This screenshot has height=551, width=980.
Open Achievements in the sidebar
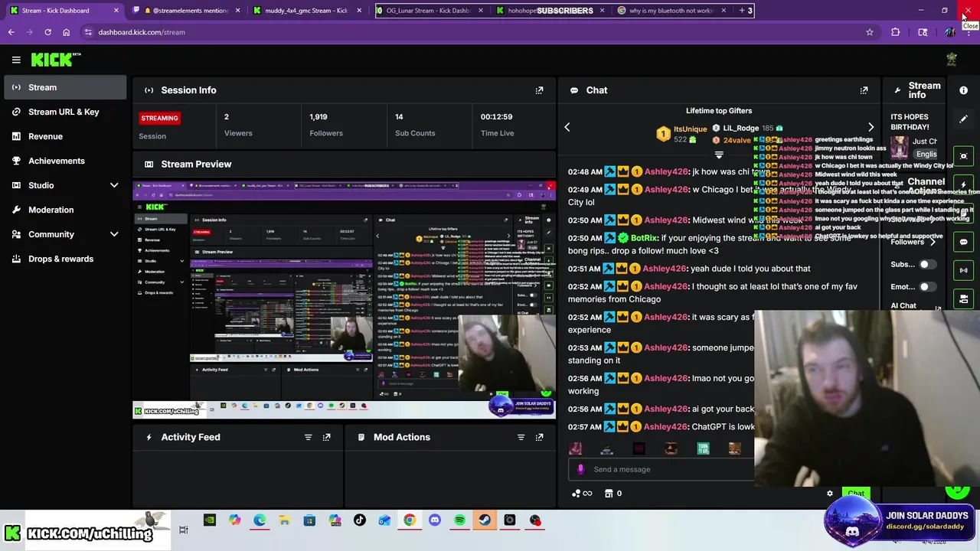[x=65, y=161]
